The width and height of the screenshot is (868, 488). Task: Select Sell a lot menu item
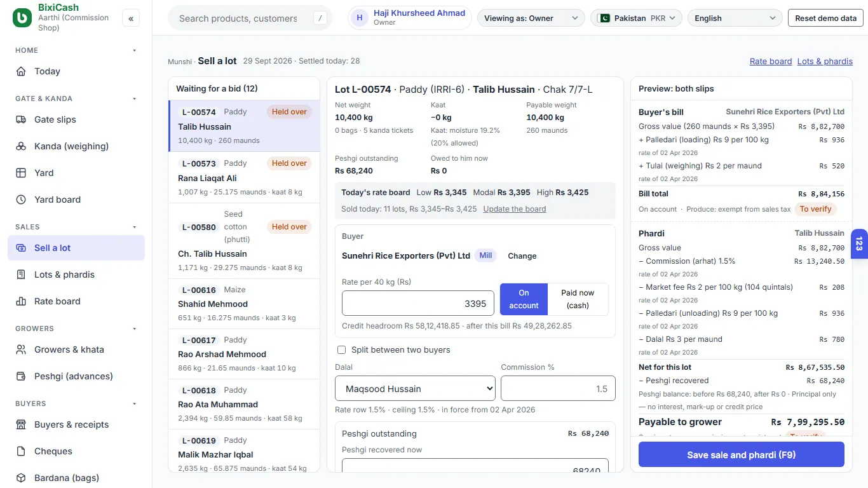coord(76,248)
